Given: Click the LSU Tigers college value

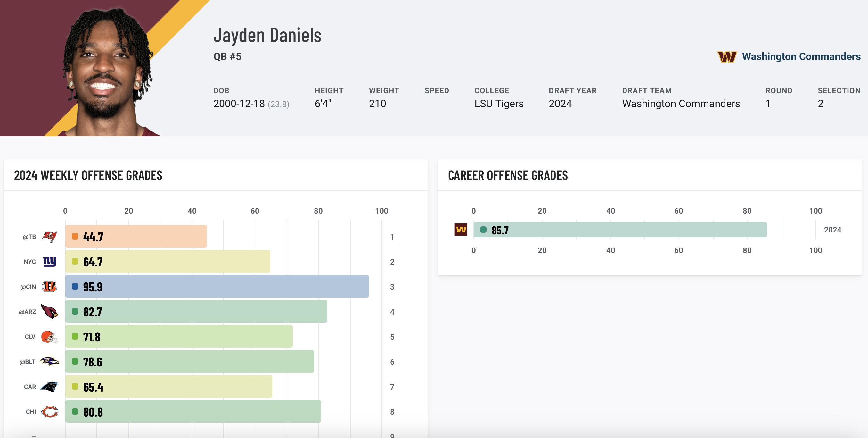Looking at the screenshot, I should [499, 104].
